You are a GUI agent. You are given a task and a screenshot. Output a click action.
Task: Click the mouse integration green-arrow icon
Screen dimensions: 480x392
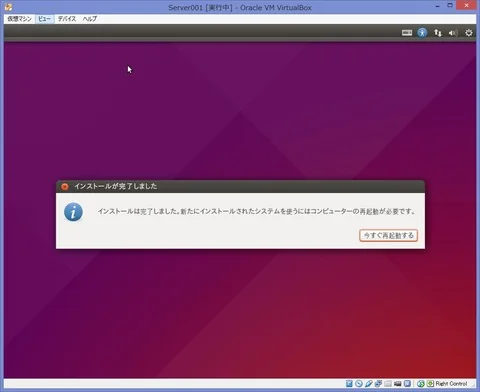[421, 384]
